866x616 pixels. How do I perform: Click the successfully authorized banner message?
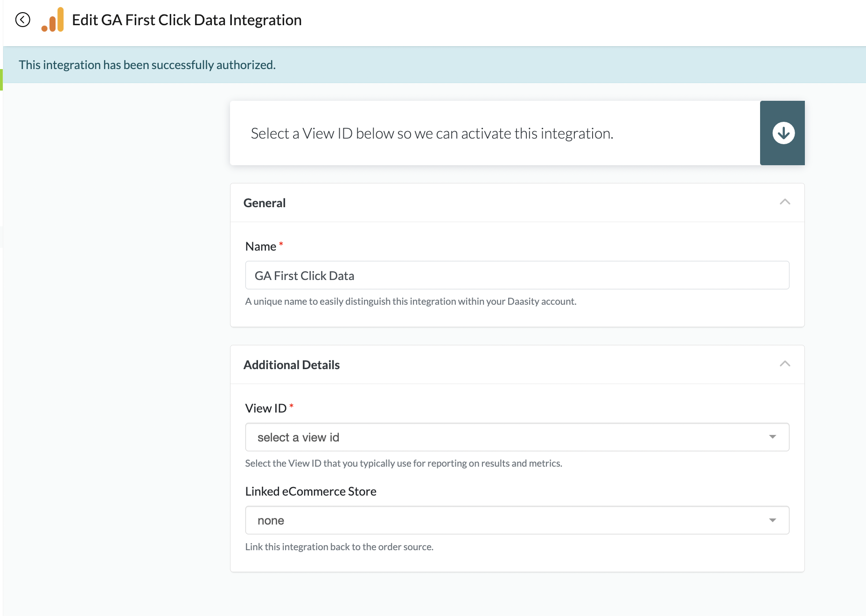click(x=147, y=65)
